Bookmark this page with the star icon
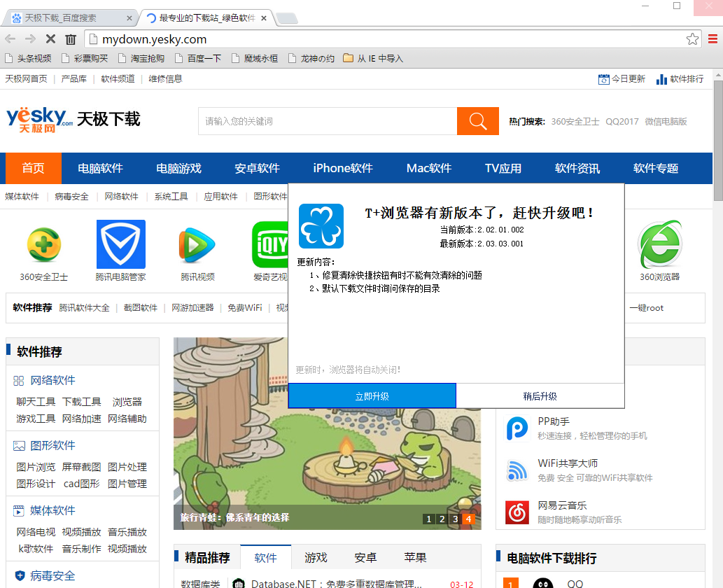The width and height of the screenshot is (723, 588). coord(692,39)
